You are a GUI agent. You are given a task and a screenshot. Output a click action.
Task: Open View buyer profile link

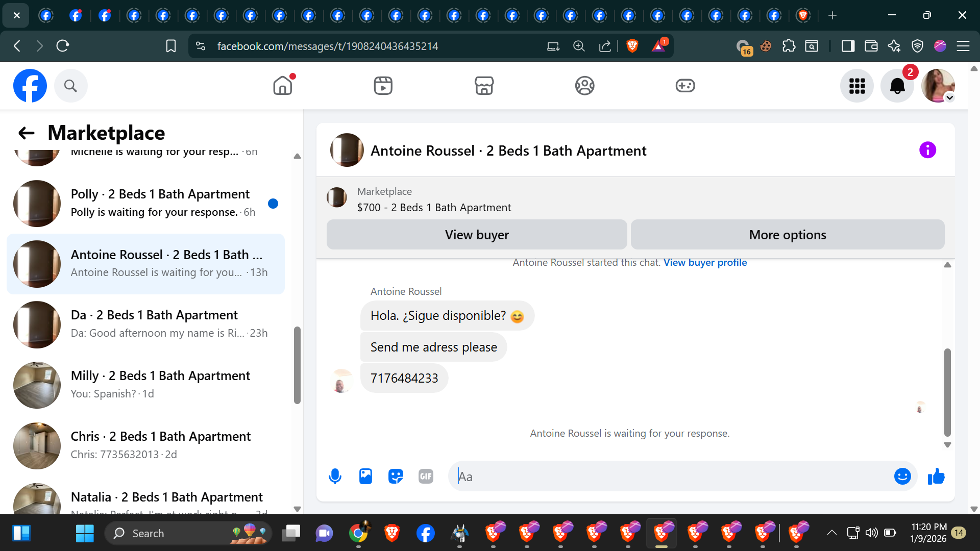pos(705,262)
